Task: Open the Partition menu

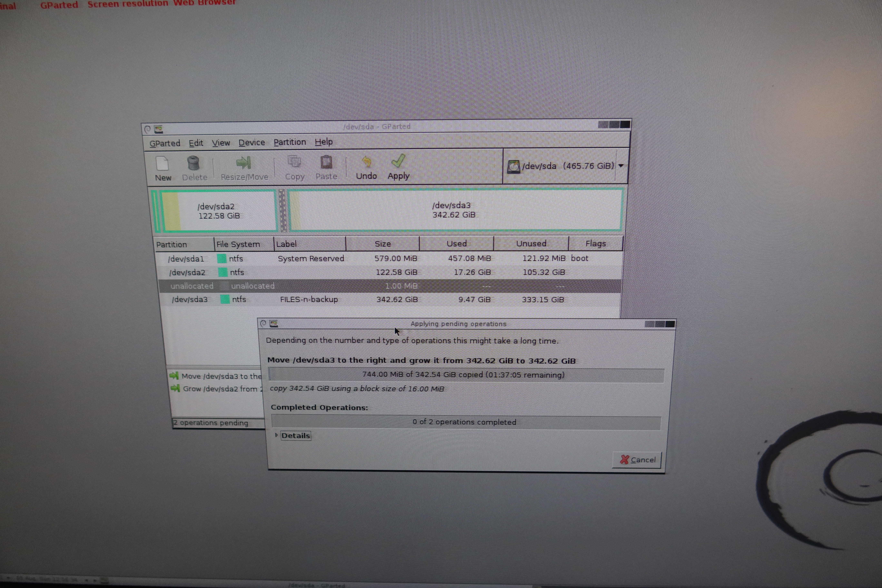Action: coord(289,142)
